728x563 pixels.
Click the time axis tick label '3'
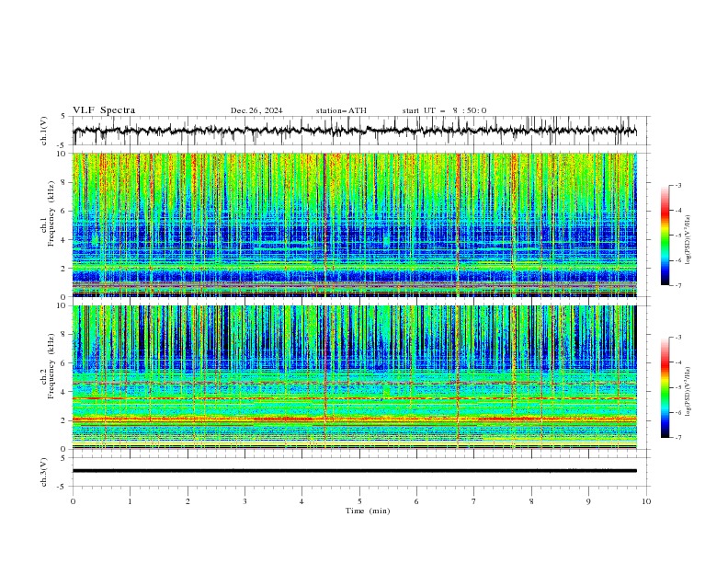tap(245, 501)
